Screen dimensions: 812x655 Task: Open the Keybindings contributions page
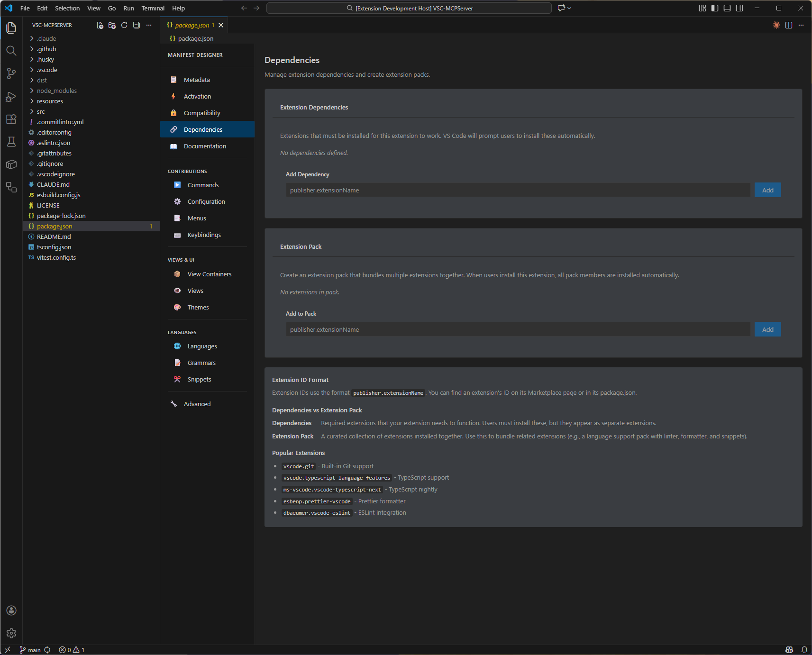click(x=207, y=235)
